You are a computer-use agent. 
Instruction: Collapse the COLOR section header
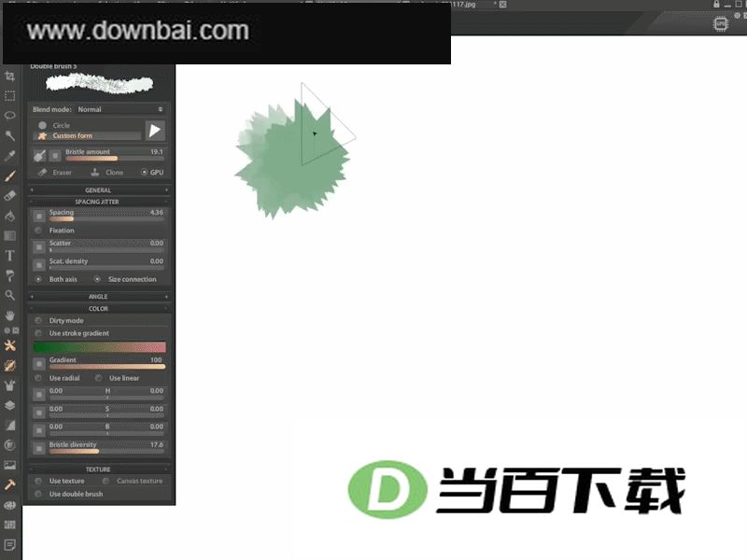[99, 309]
